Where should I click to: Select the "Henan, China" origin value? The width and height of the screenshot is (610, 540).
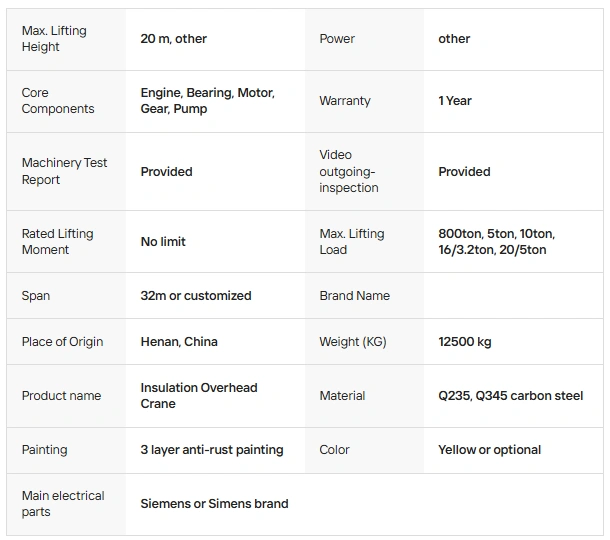pos(179,342)
